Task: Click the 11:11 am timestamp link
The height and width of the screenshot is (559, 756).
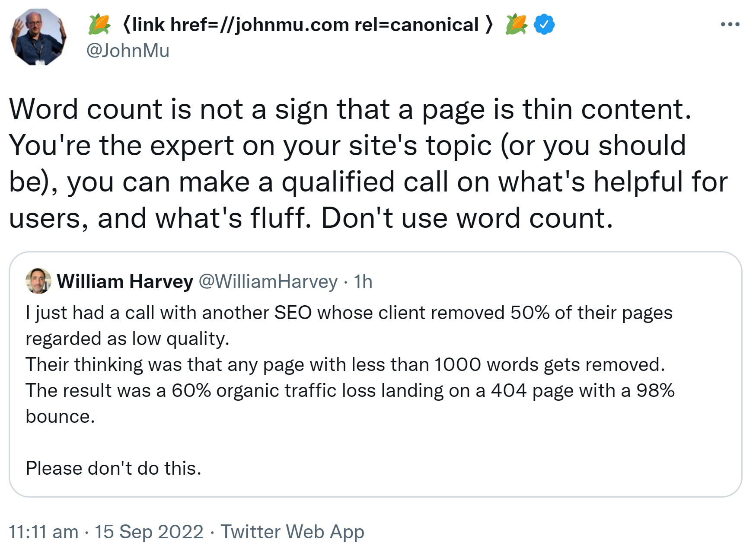Action: tap(42, 531)
